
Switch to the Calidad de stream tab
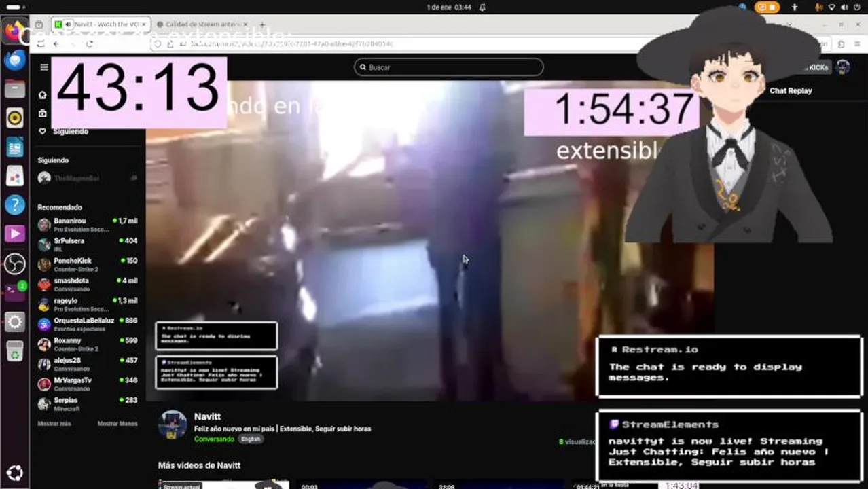(x=204, y=24)
